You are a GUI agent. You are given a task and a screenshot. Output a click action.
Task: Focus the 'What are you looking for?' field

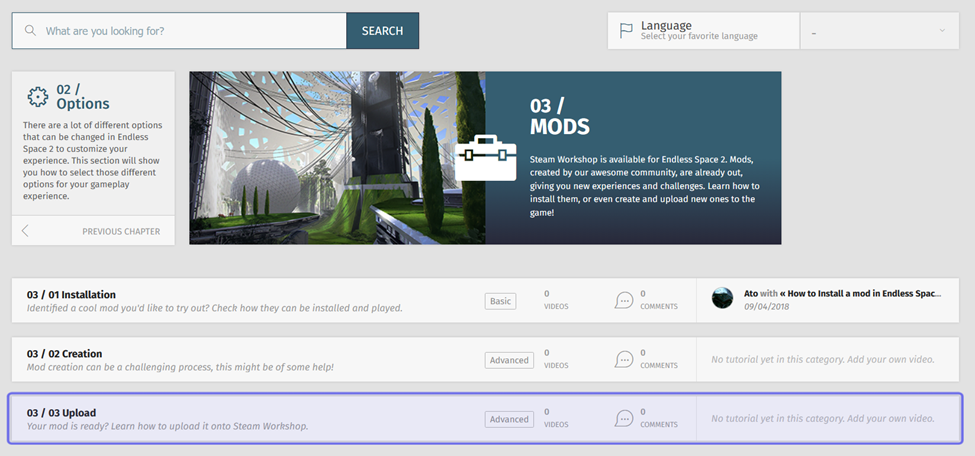click(190, 31)
